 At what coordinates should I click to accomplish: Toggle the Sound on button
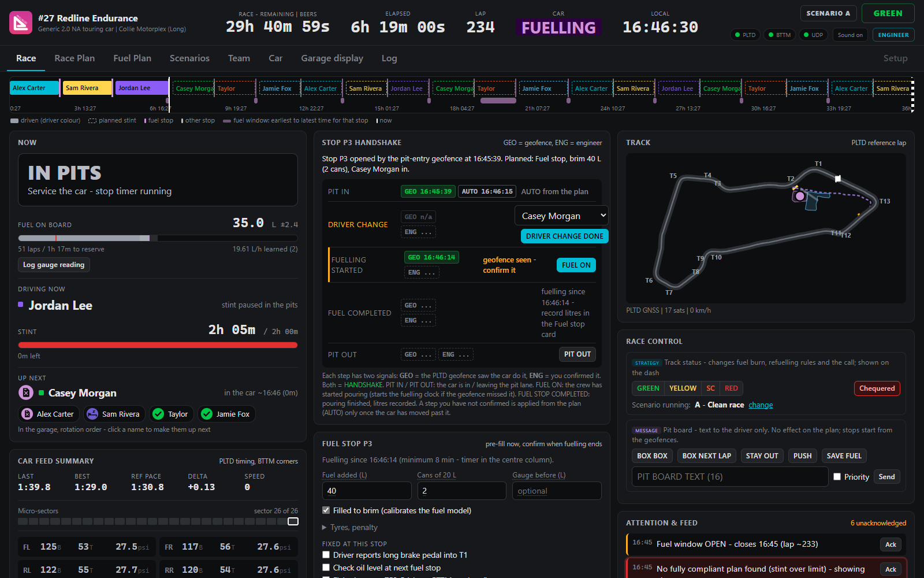[850, 35]
